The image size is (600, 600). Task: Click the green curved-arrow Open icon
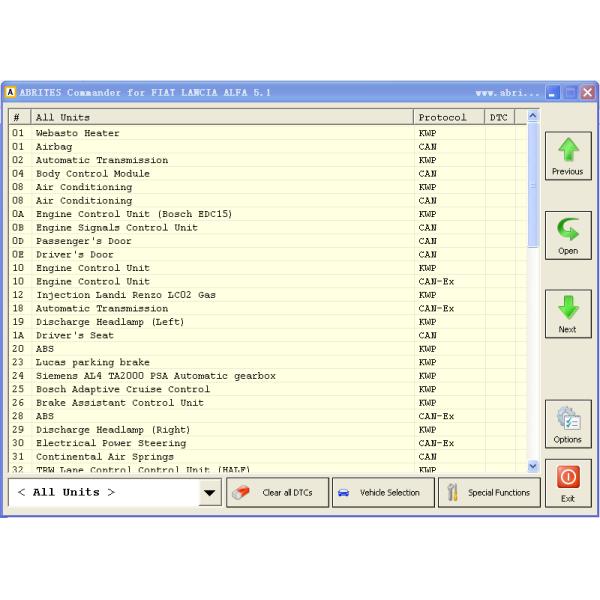pos(567,231)
